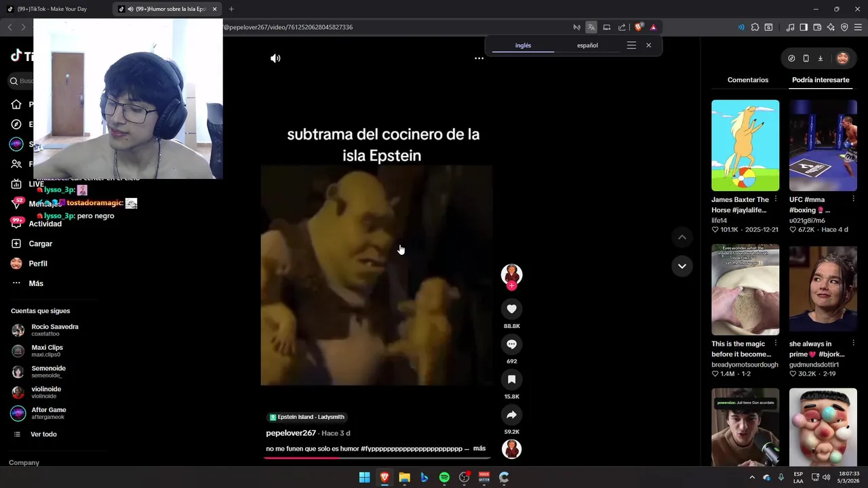868x488 pixels.
Task: Switch to TikTok - Make Your Day tab
Action: (x=54, y=9)
